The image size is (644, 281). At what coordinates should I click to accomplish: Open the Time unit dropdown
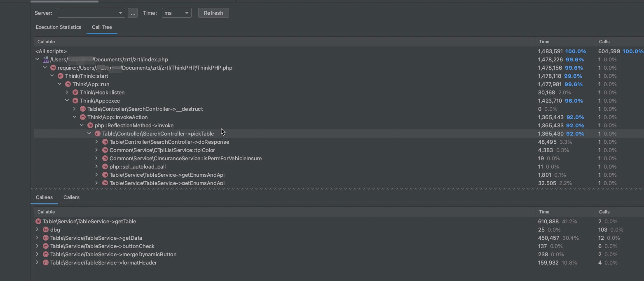click(187, 13)
